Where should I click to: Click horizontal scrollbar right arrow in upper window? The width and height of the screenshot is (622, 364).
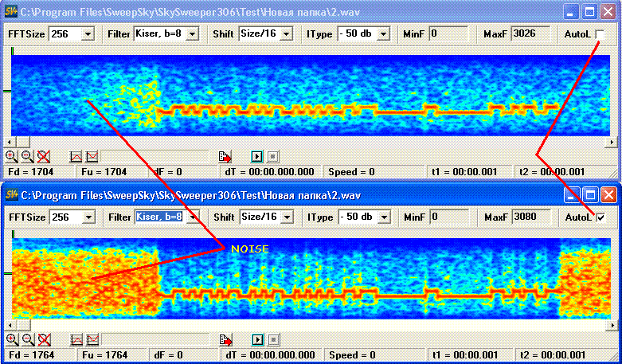coord(612,142)
